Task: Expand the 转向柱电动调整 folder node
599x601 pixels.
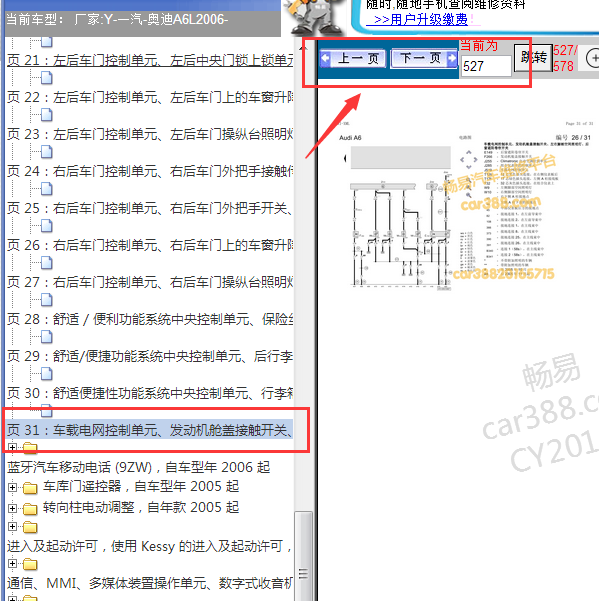Action: (12, 509)
